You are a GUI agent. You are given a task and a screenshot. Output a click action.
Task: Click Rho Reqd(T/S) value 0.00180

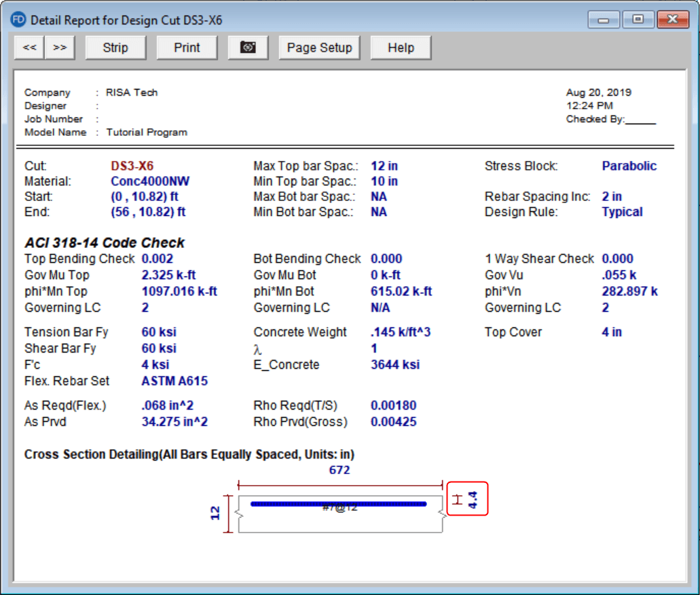pos(393,405)
